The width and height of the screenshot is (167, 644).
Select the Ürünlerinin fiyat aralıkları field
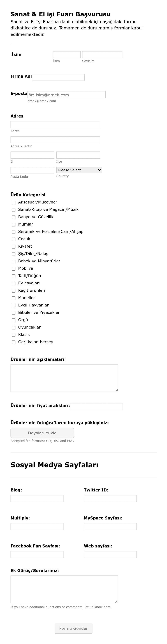96,406
